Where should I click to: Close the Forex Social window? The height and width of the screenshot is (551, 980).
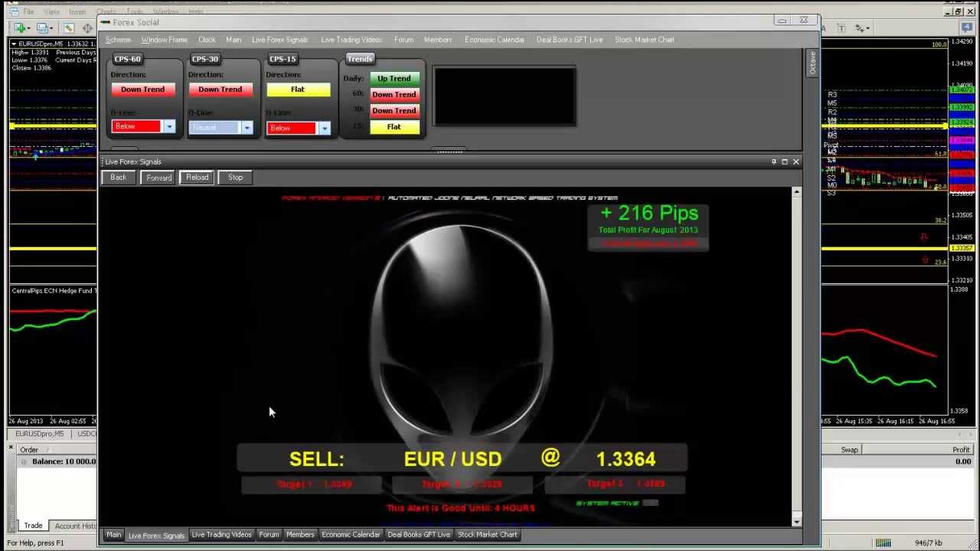point(804,21)
